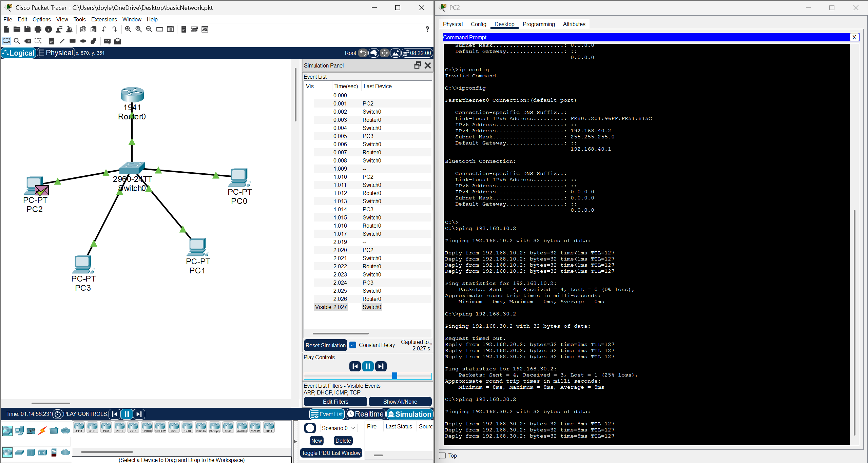Click the Zoom Out magnifier icon
This screenshot has width=868, height=463.
point(149,29)
